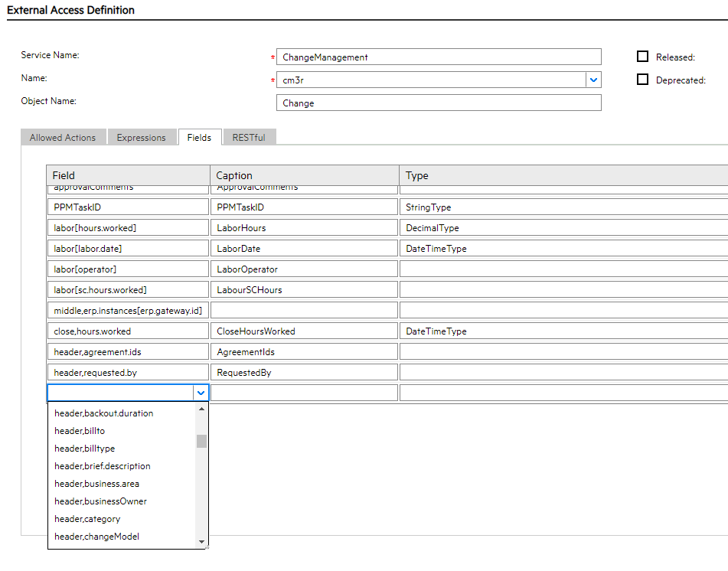This screenshot has width=728, height=571.
Task: Choose header,backout.duration from the list
Action: 122,413
